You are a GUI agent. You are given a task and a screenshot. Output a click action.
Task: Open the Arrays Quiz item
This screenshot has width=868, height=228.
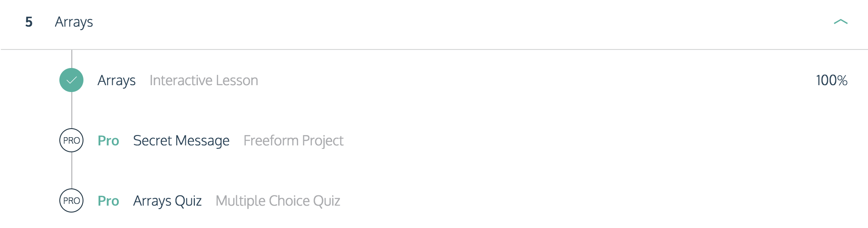[x=167, y=201]
